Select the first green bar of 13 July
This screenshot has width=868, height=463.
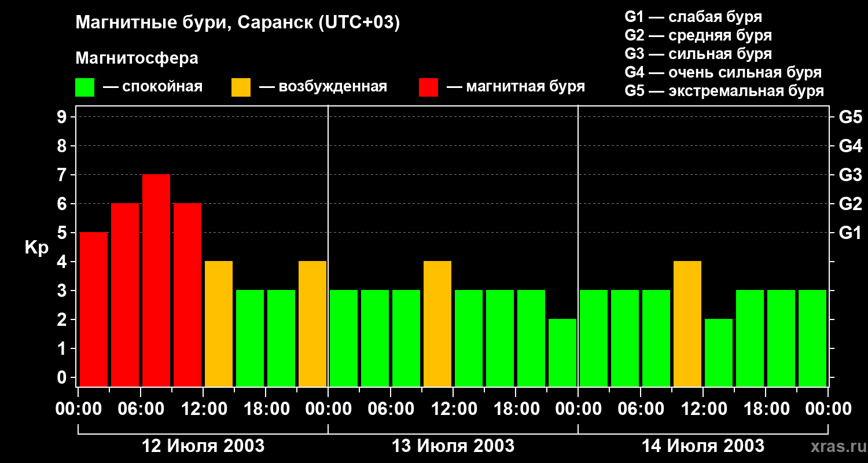[344, 338]
